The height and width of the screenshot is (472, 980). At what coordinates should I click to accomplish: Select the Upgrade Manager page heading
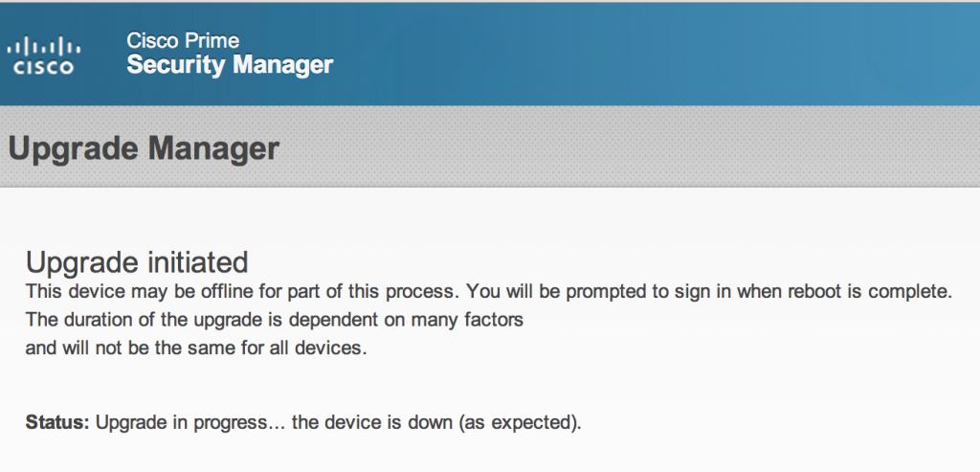(x=144, y=148)
